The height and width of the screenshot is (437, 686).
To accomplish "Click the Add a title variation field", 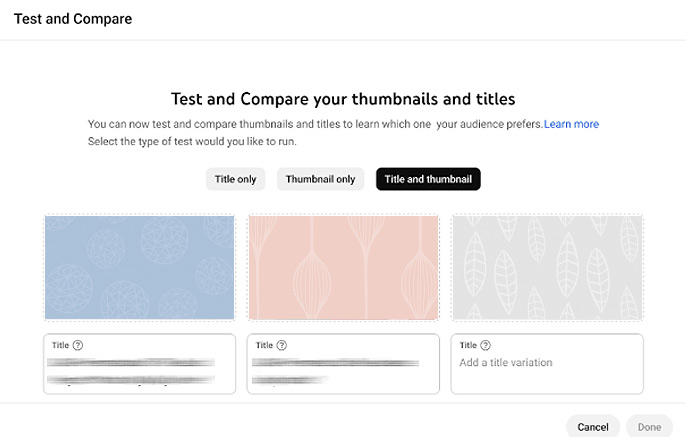I will 547,364.
